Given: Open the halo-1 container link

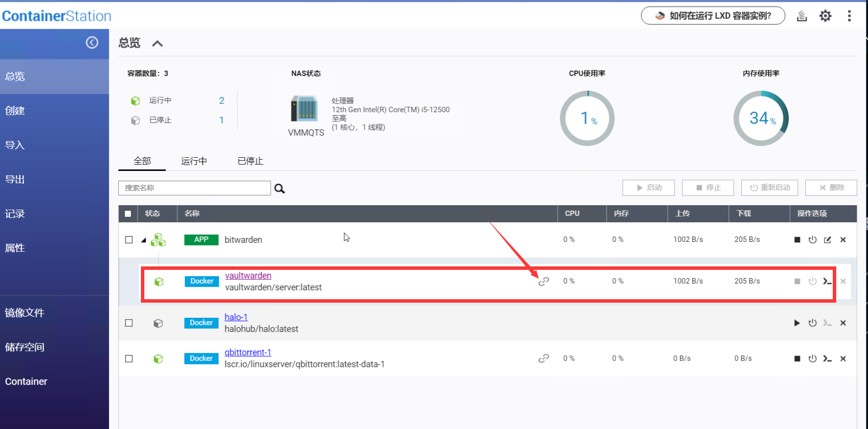Looking at the screenshot, I should pyautogui.click(x=236, y=317).
